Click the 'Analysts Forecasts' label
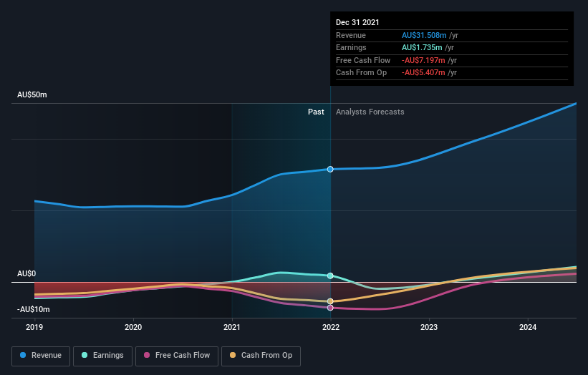This screenshot has height=375, width=588. tap(370, 112)
